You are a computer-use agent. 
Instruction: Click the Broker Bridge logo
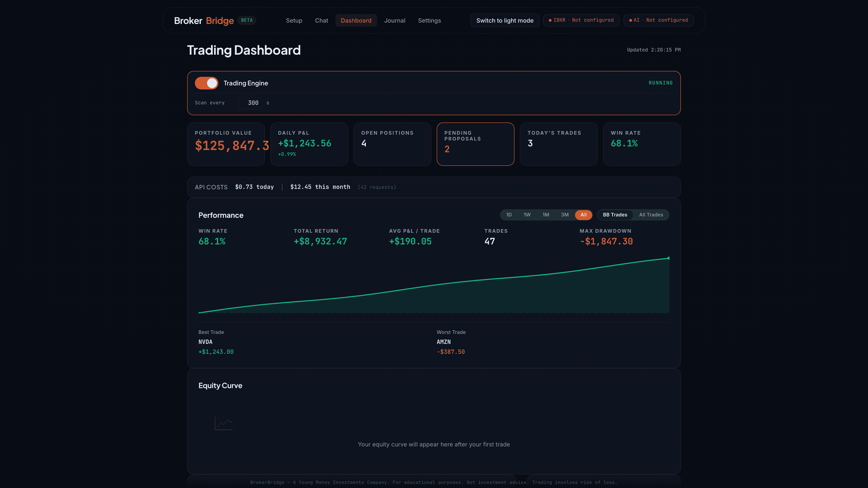(x=204, y=21)
